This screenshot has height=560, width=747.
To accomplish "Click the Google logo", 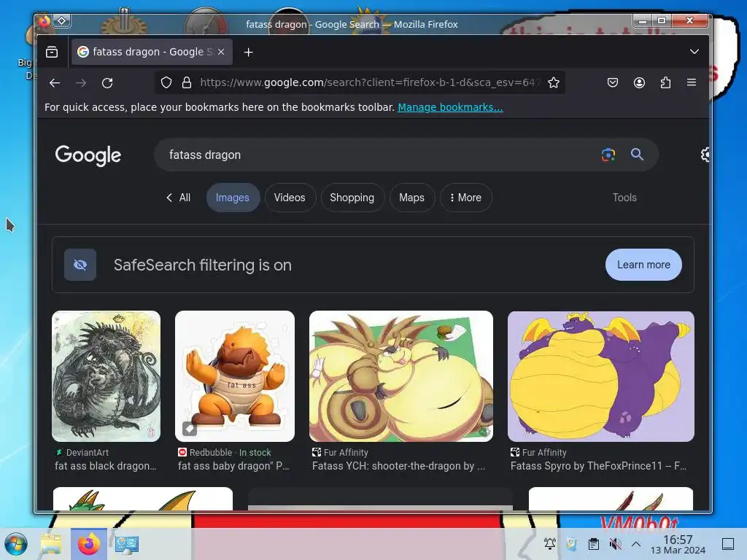I will coord(88,155).
